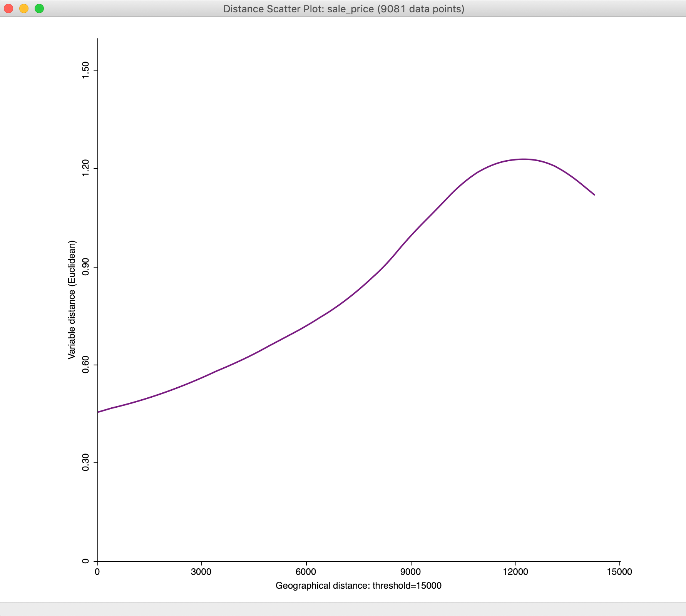The image size is (686, 616).
Task: Minimize the window with the yellow button
Action: point(24,8)
